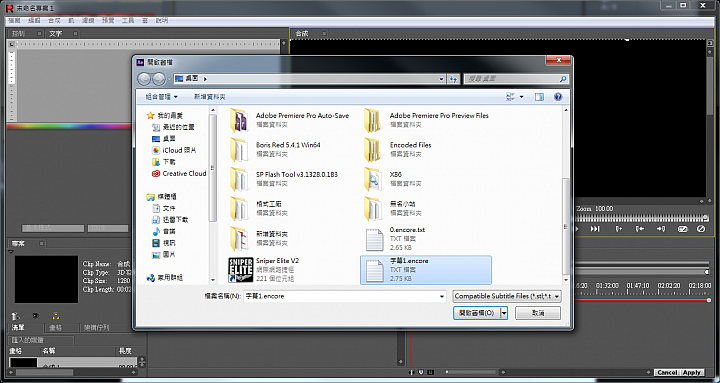Open the Adobe Premiere Pro Auto-Save folder
Image resolution: width=720 pixels, height=383 pixels.
289,120
